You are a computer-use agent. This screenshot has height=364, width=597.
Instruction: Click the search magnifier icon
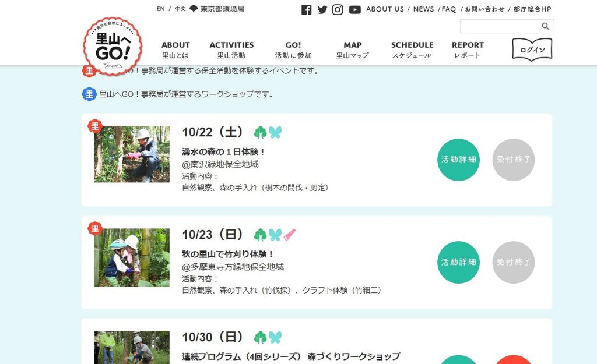[x=546, y=26]
